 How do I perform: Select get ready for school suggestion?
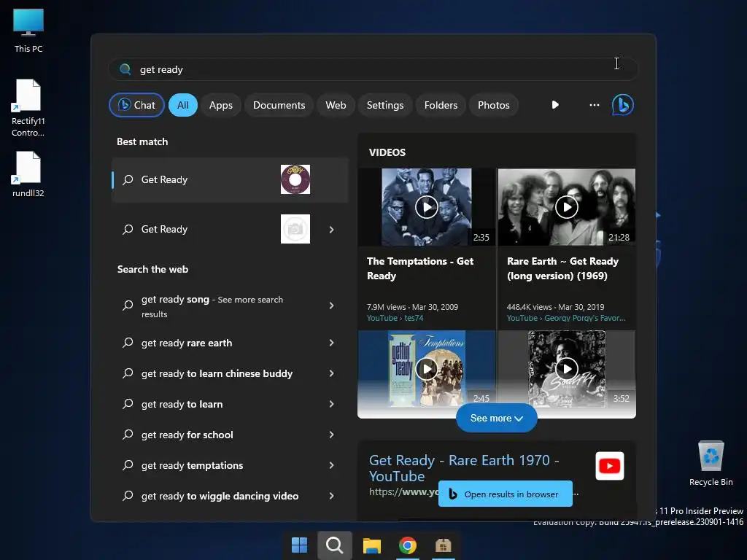pyautogui.click(x=230, y=435)
